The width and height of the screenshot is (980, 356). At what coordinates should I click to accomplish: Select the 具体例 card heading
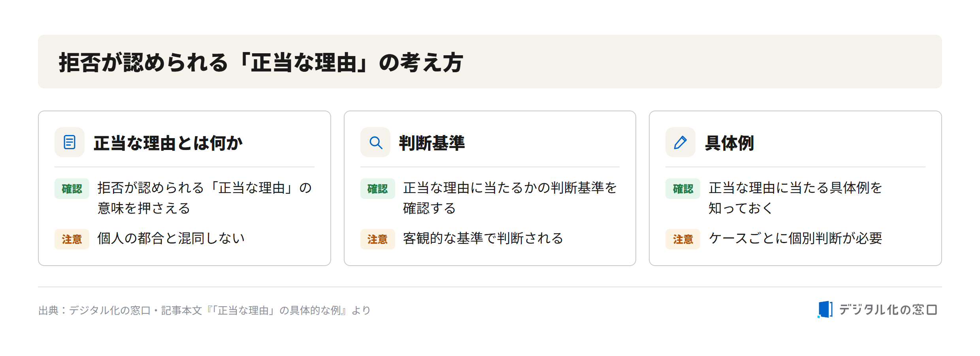click(729, 143)
